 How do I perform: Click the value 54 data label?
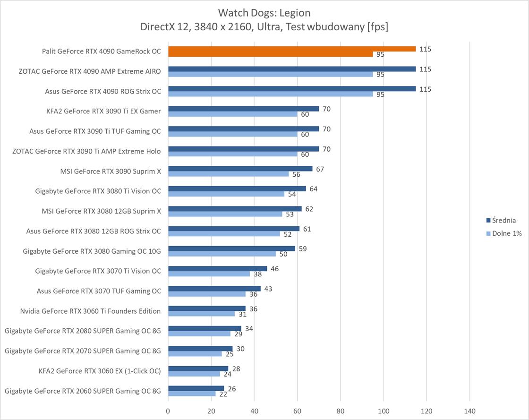(x=292, y=194)
